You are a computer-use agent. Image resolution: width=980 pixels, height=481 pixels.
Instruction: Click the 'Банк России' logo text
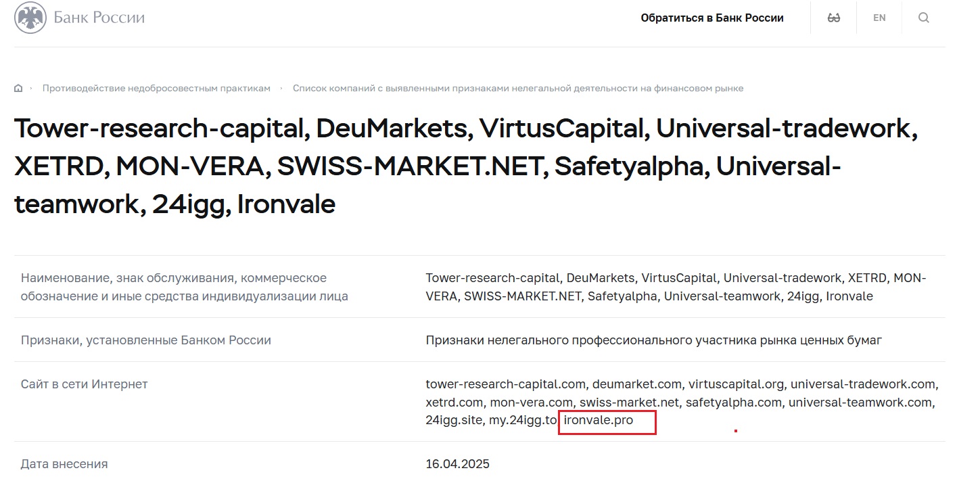pos(99,18)
